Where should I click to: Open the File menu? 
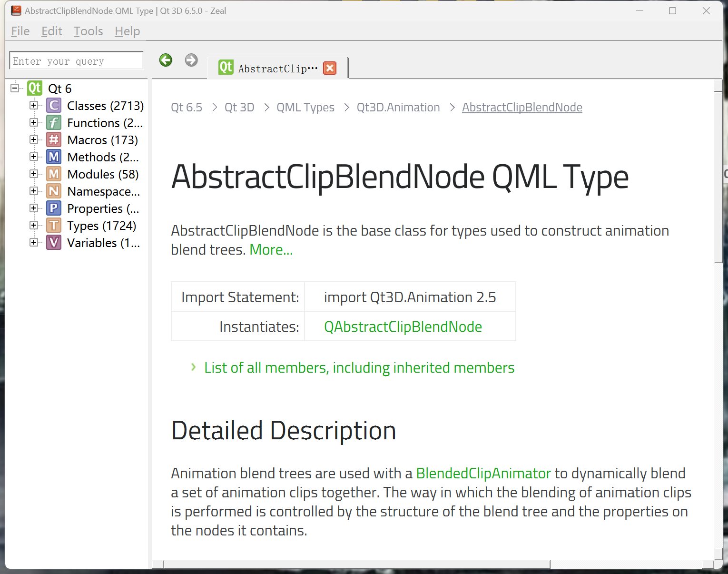[x=20, y=31]
